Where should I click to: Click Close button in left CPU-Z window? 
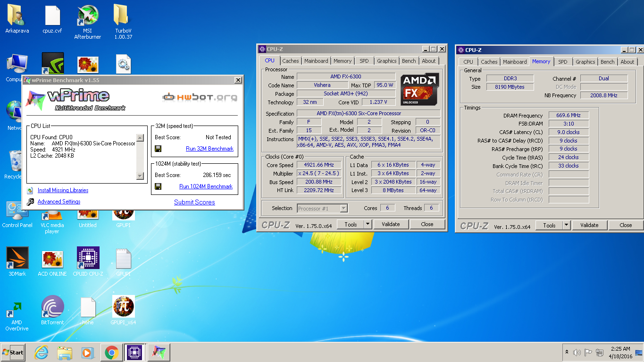(x=427, y=224)
